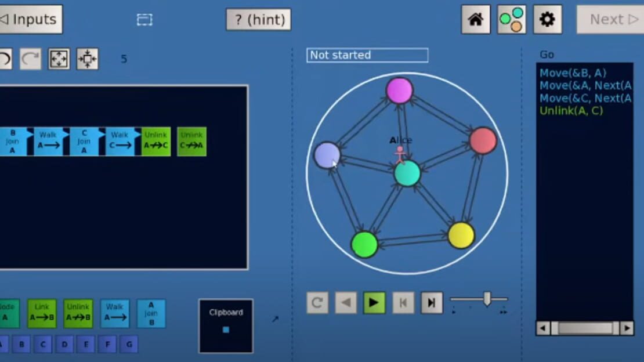This screenshot has height=362, width=644.
Task: Jump back to the first step
Action: [x=403, y=303]
